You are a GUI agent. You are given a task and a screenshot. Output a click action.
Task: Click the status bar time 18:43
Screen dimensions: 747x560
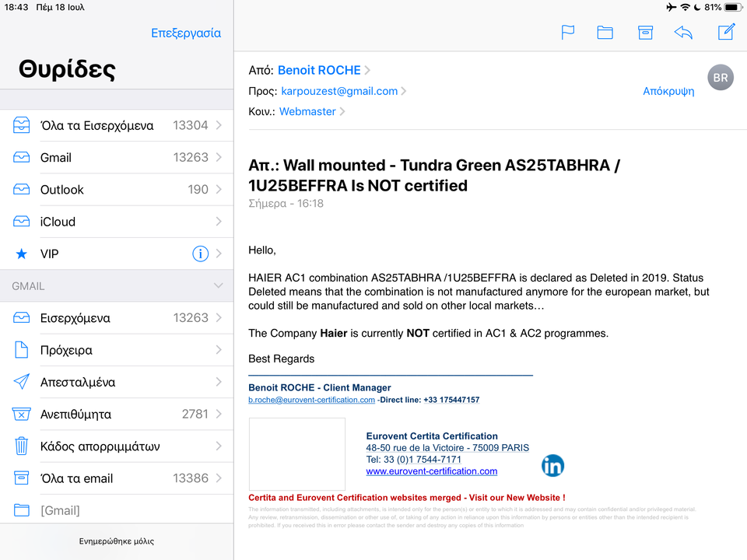[16, 7]
